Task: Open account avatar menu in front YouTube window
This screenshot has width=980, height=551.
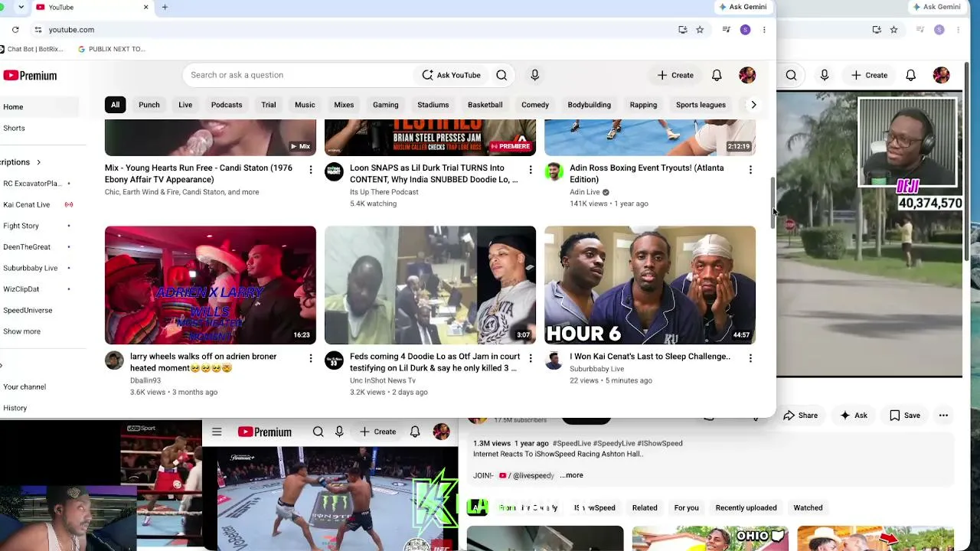Action: tap(747, 75)
